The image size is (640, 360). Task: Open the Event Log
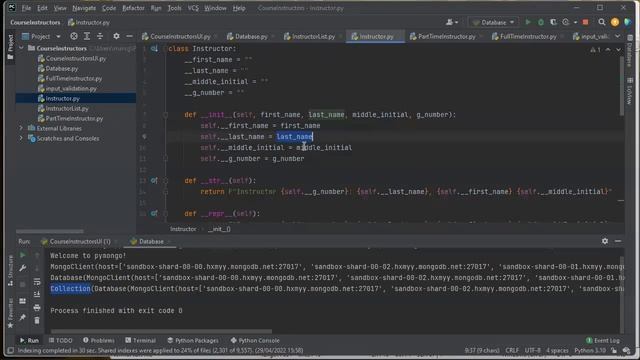[x=603, y=340]
